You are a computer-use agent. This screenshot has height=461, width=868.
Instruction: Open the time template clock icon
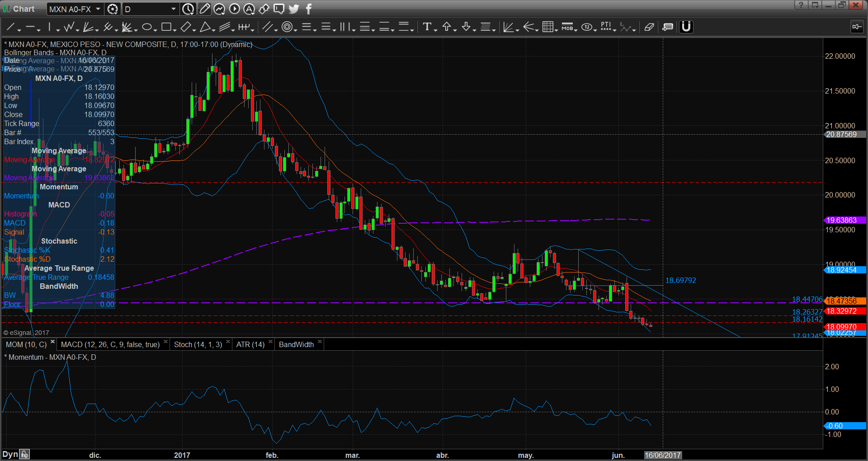pos(189,9)
